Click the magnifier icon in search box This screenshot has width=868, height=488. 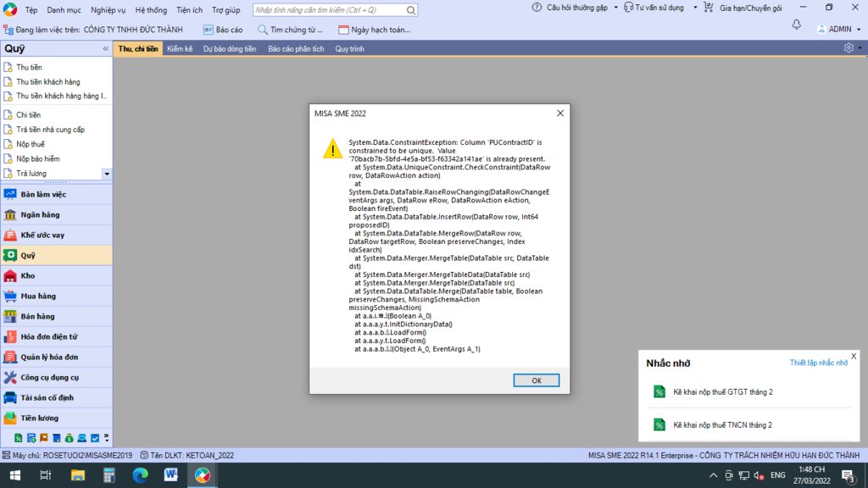411,10
